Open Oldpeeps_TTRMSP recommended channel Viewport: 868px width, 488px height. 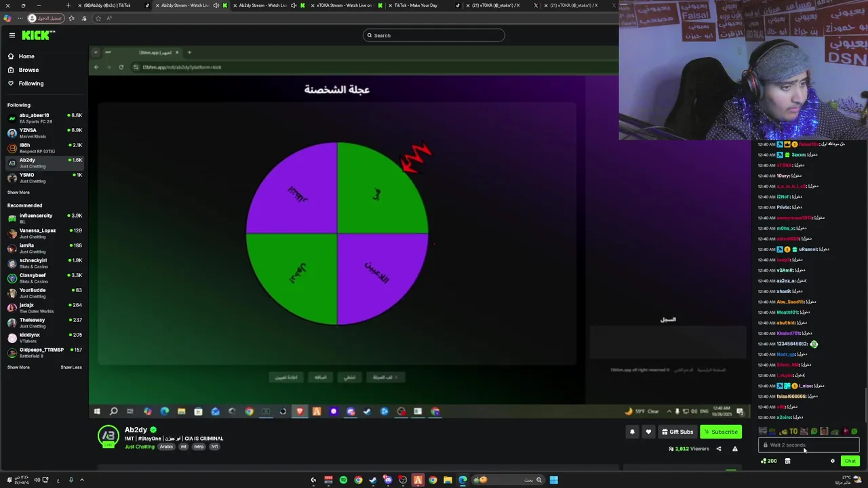[x=44, y=352]
